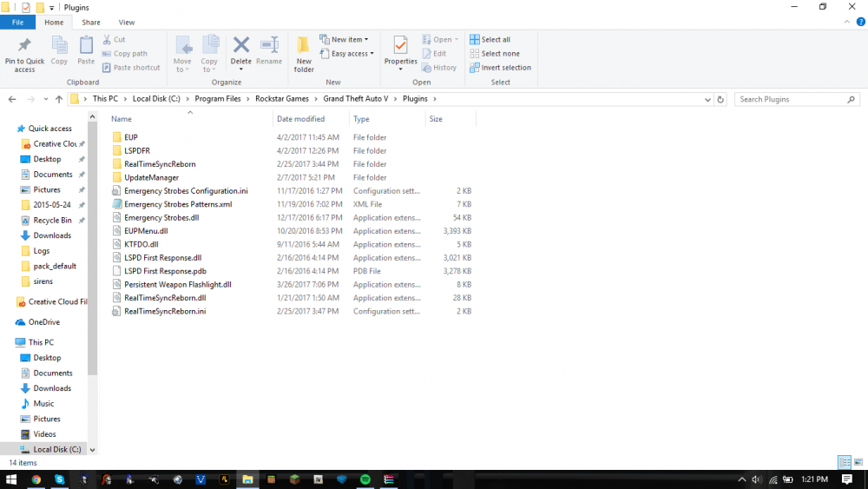Refresh the Plugins folder view
868x489 pixels.
[720, 99]
